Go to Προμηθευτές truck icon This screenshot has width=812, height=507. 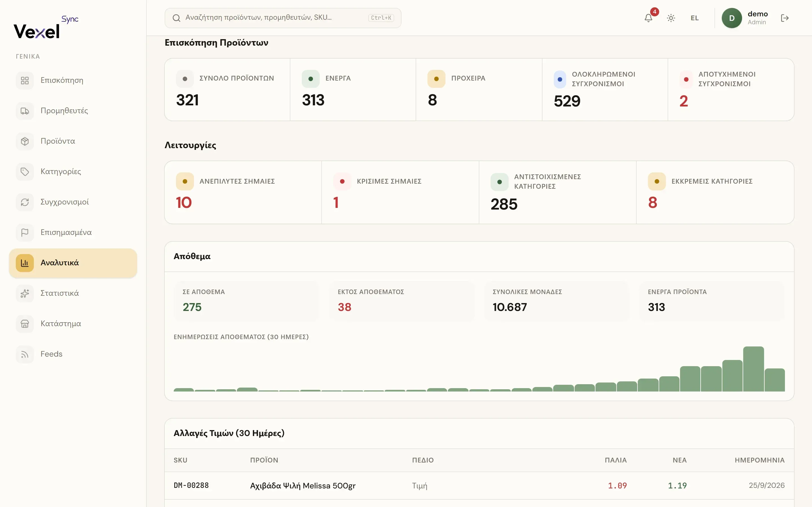click(25, 111)
